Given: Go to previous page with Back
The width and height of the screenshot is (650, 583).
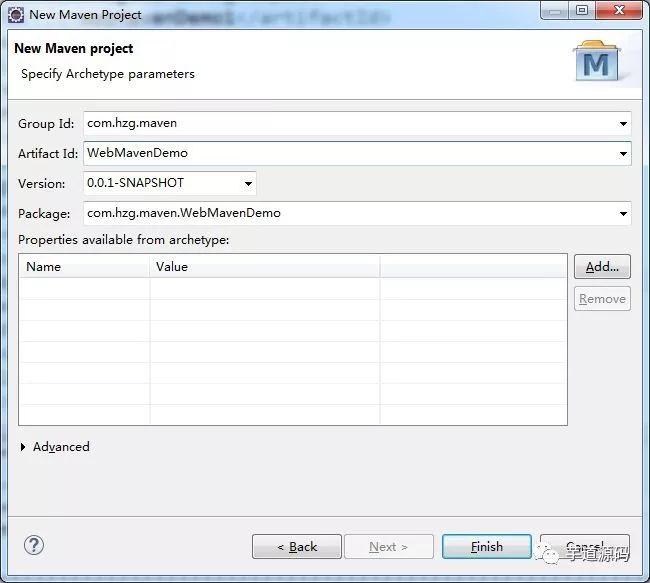Looking at the screenshot, I should point(297,547).
